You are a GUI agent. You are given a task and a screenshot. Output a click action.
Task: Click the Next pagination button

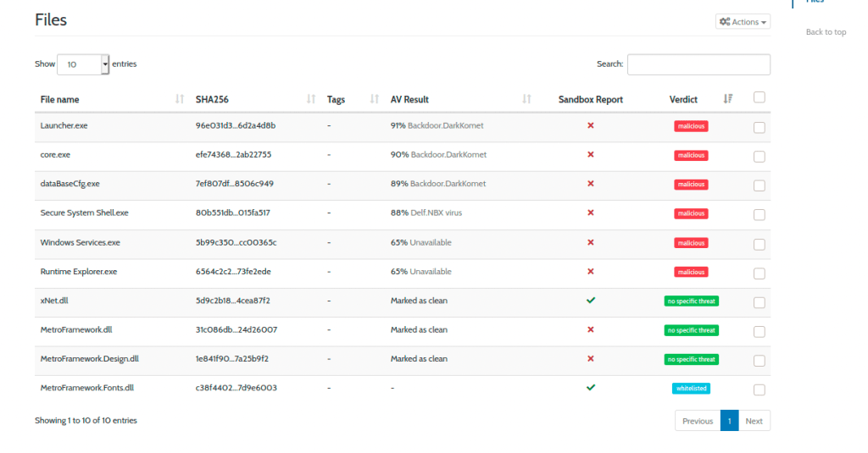(x=754, y=421)
